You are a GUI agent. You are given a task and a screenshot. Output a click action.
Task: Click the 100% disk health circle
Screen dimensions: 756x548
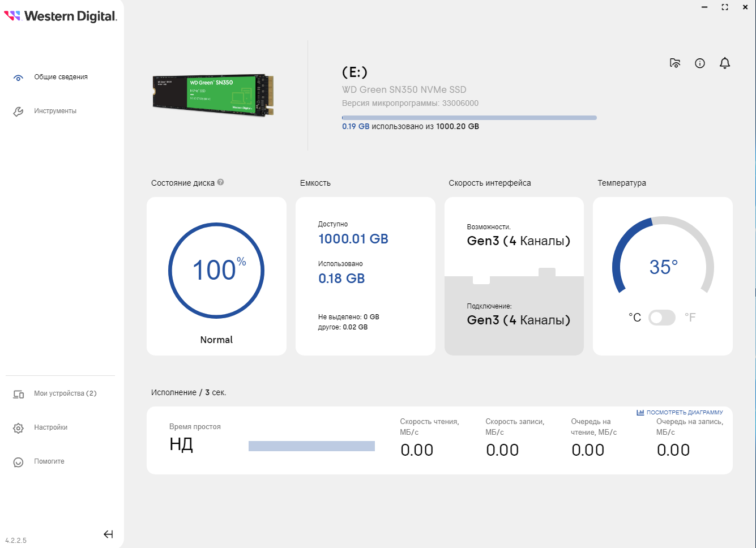[216, 271]
